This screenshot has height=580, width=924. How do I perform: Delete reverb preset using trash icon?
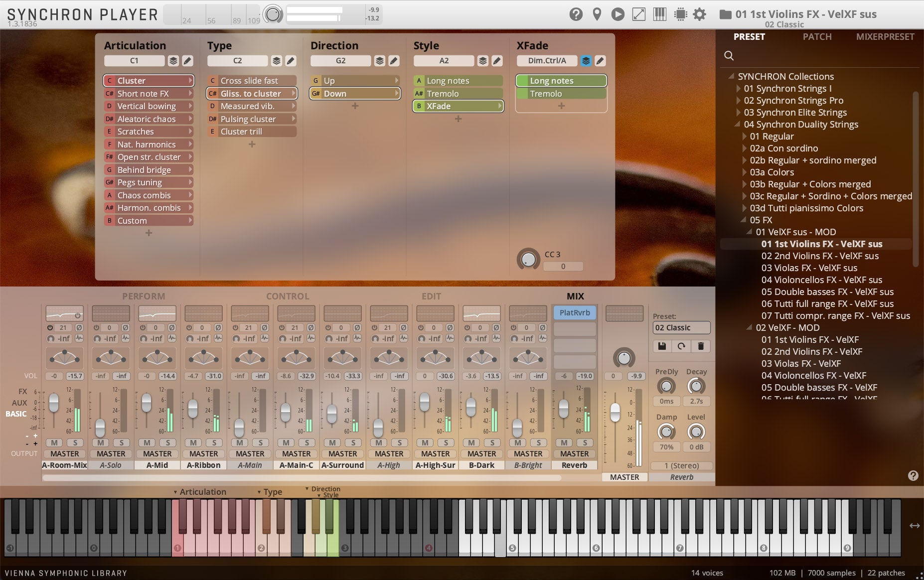point(700,346)
